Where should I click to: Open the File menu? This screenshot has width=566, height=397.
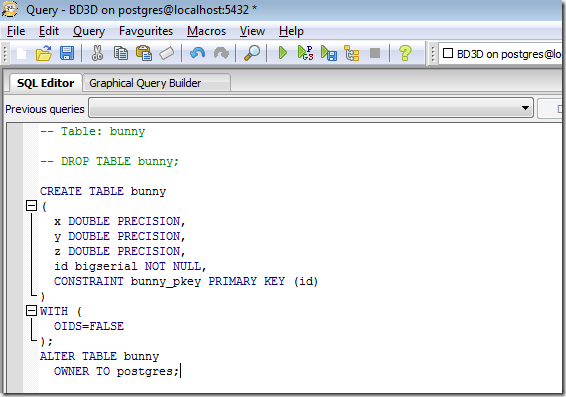pyautogui.click(x=16, y=31)
